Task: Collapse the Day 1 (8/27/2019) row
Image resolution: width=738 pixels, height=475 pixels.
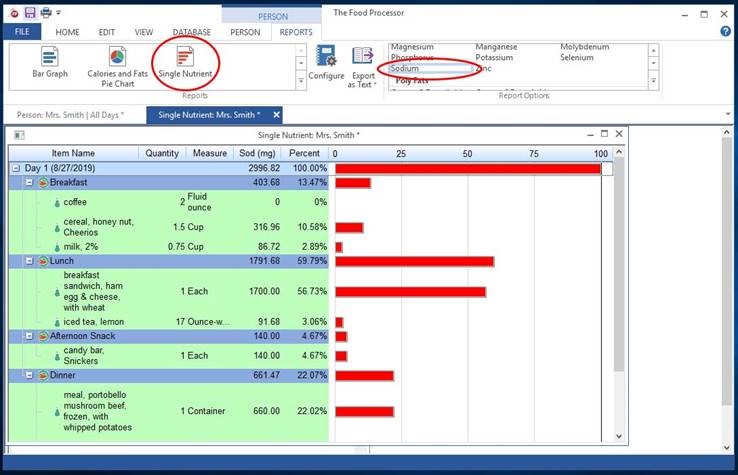Action: tap(16, 169)
